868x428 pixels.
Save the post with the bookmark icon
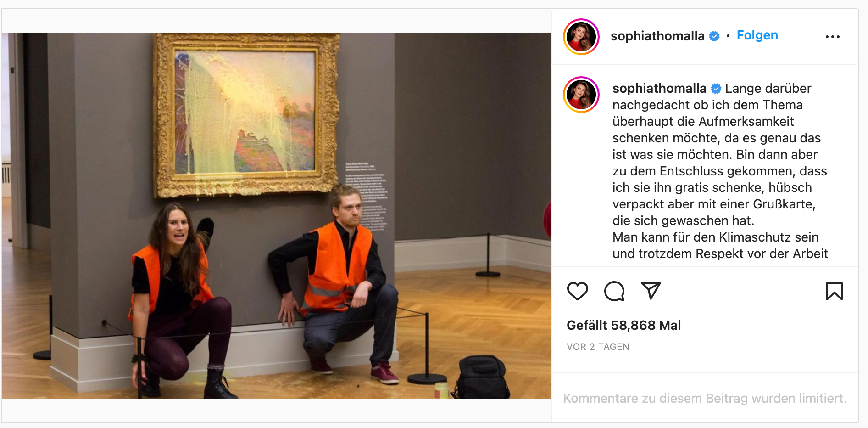click(834, 291)
